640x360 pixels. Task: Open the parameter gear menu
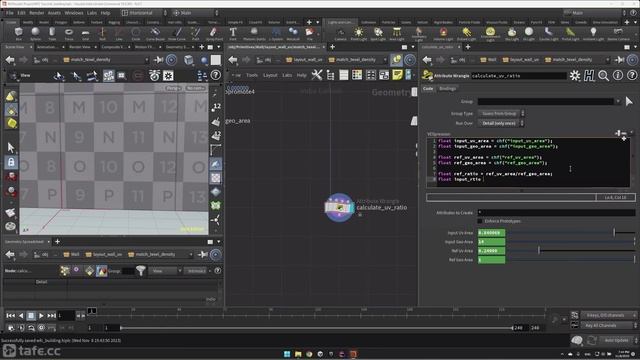[575, 76]
